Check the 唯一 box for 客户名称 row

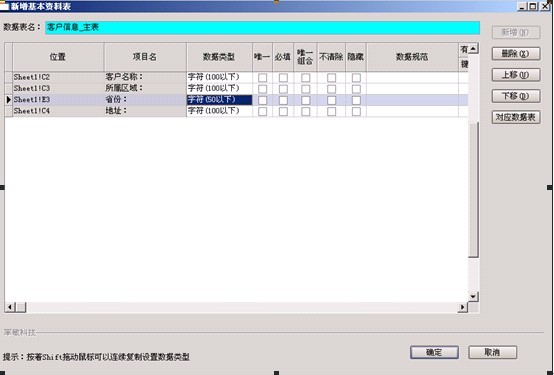(x=263, y=77)
